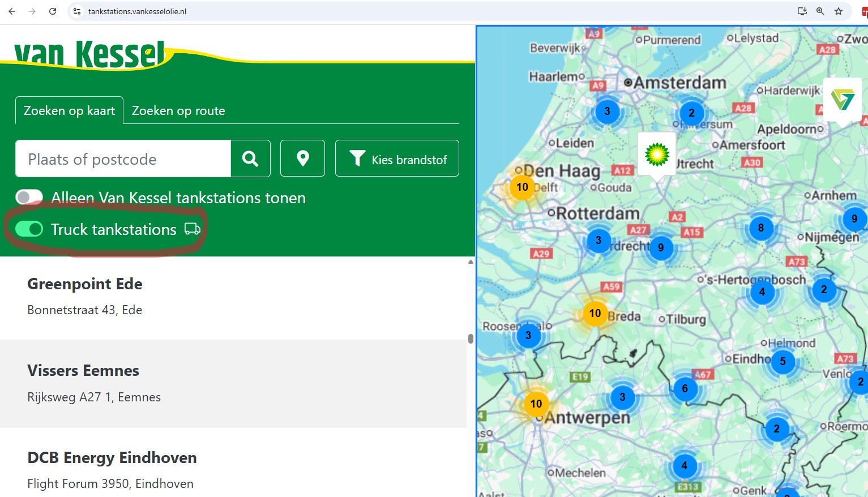Disable the Truck tankstations switch
868x497 pixels.
coord(29,229)
